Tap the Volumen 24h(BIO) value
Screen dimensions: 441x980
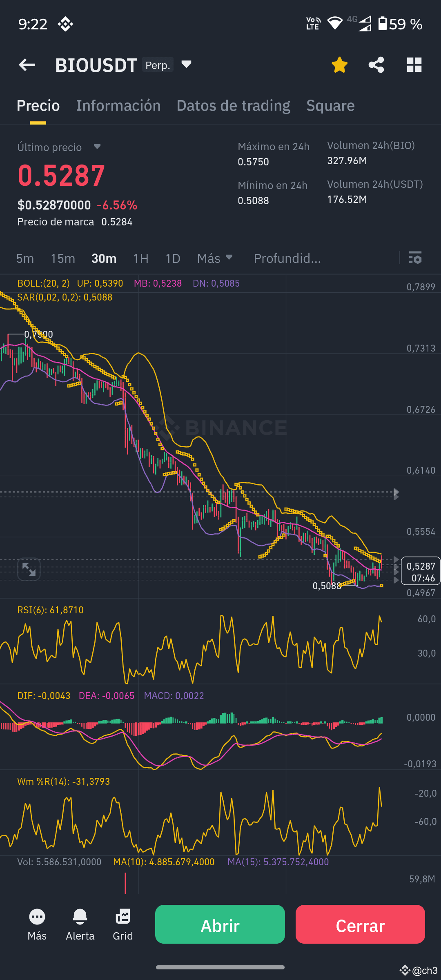pyautogui.click(x=347, y=161)
